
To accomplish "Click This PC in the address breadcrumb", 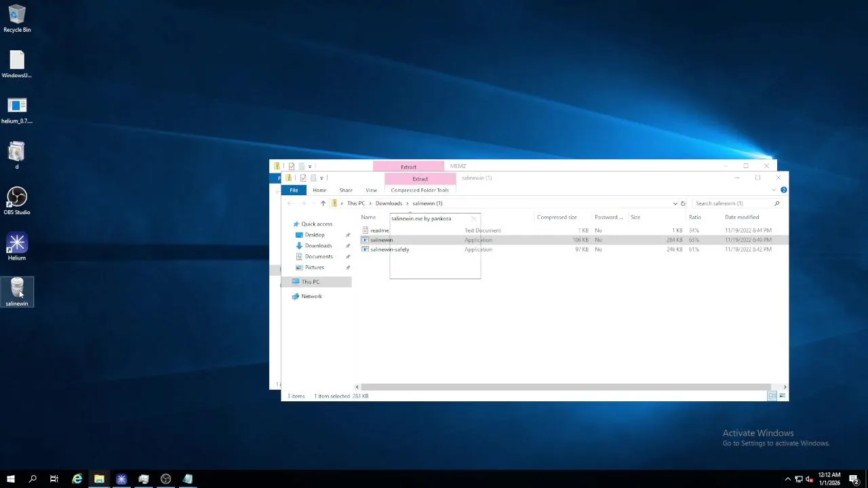I will point(356,203).
